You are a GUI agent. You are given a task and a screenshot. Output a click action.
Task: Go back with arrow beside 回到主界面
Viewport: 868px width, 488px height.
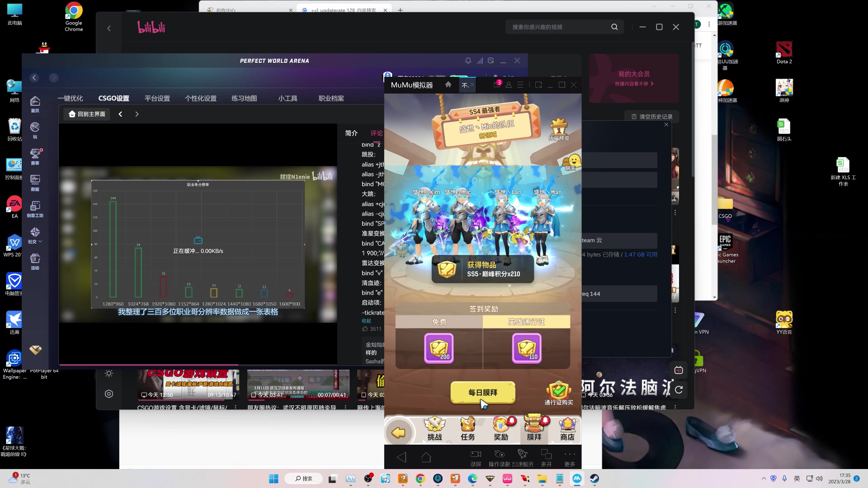[120, 114]
